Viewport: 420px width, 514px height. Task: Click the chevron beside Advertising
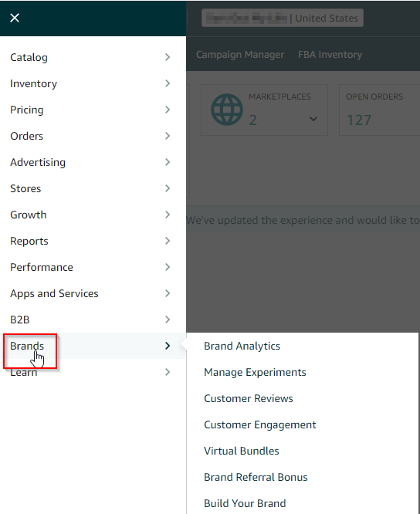(x=168, y=162)
